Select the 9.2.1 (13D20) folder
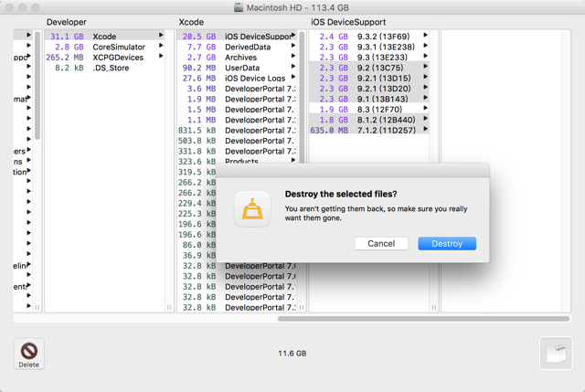Viewport: 585px width, 392px height. (x=369, y=89)
